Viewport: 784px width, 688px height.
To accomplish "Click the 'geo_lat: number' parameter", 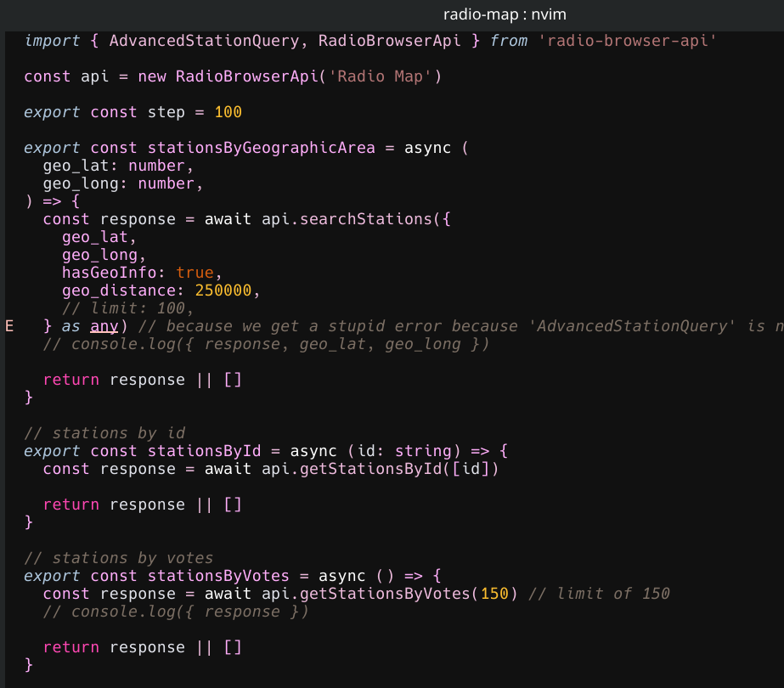I will [114, 166].
